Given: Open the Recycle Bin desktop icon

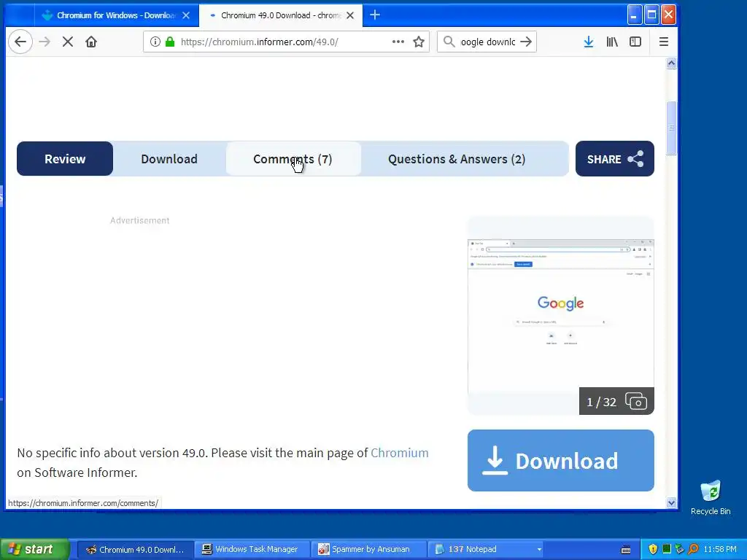Looking at the screenshot, I should 711,497.
